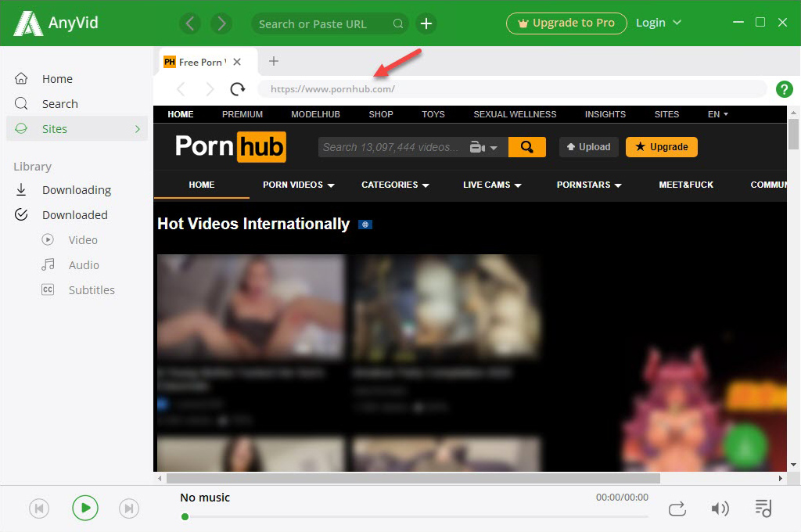The width and height of the screenshot is (801, 532).
Task: Click the page's vertical scrollbar thumb
Action: tap(793, 134)
